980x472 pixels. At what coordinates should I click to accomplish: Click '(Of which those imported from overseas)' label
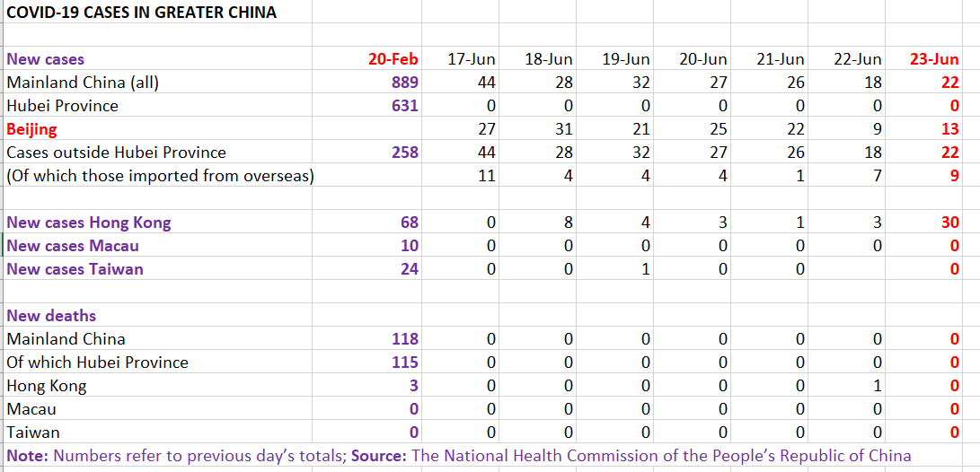(160, 176)
